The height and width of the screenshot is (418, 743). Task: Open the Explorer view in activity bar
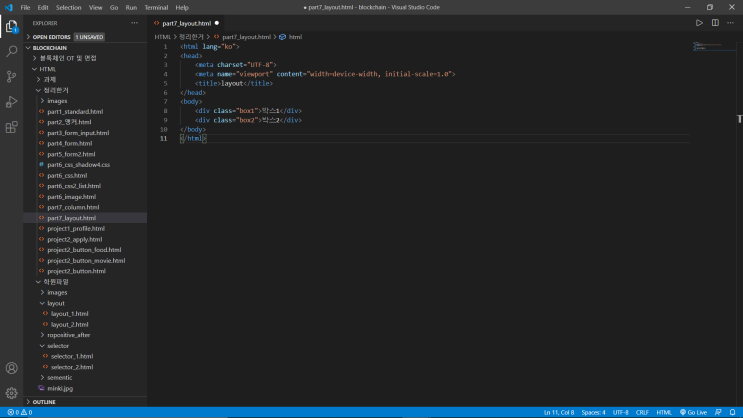(11, 27)
